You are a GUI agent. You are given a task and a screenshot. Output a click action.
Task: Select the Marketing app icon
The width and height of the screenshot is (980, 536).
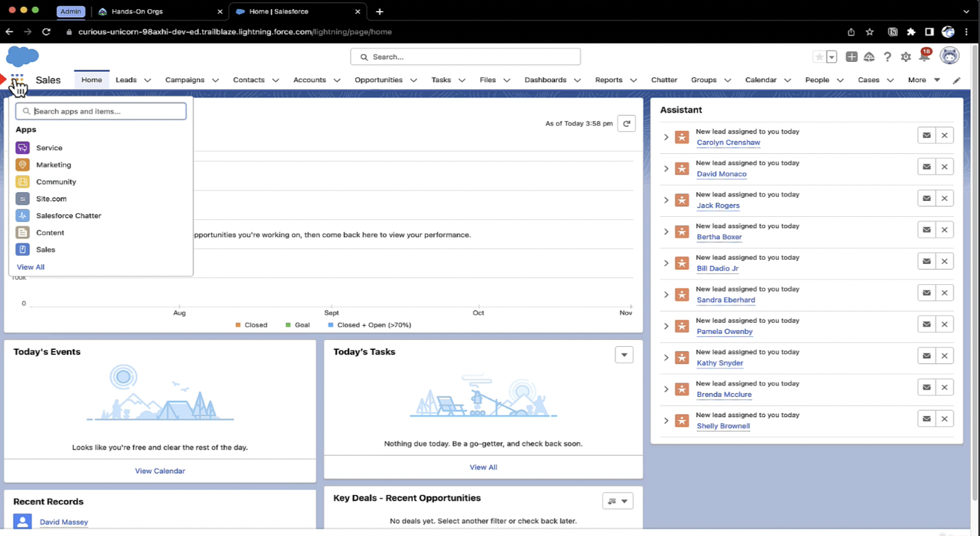23,165
